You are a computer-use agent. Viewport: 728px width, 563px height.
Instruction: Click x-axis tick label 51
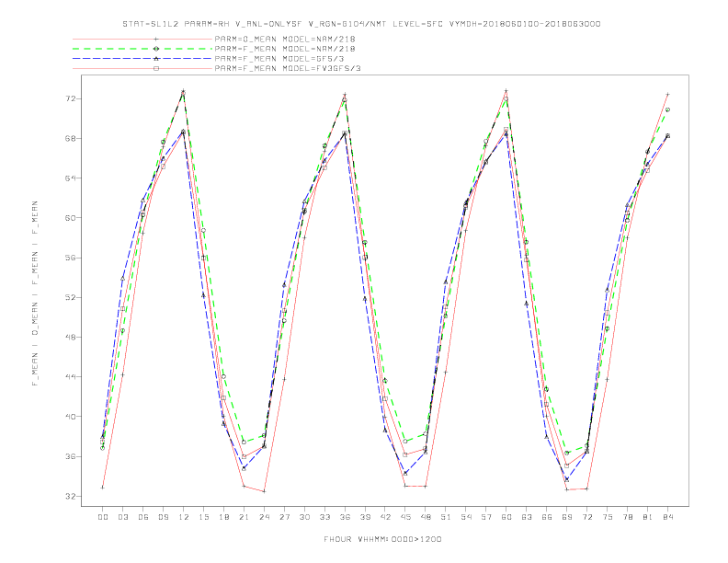tap(446, 517)
